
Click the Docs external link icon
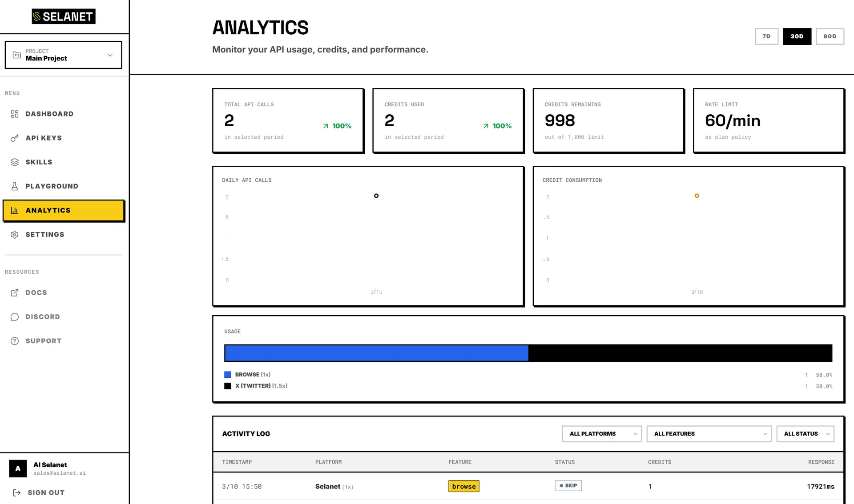click(x=15, y=292)
